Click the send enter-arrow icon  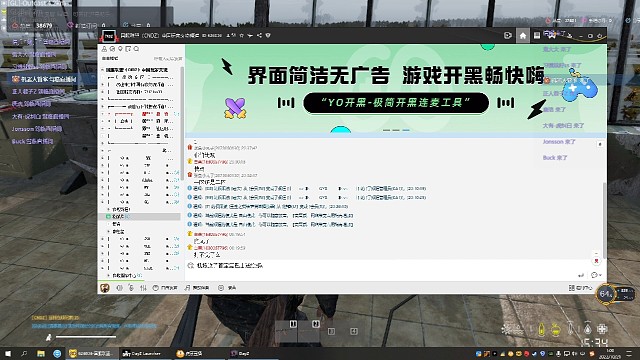click(581, 275)
